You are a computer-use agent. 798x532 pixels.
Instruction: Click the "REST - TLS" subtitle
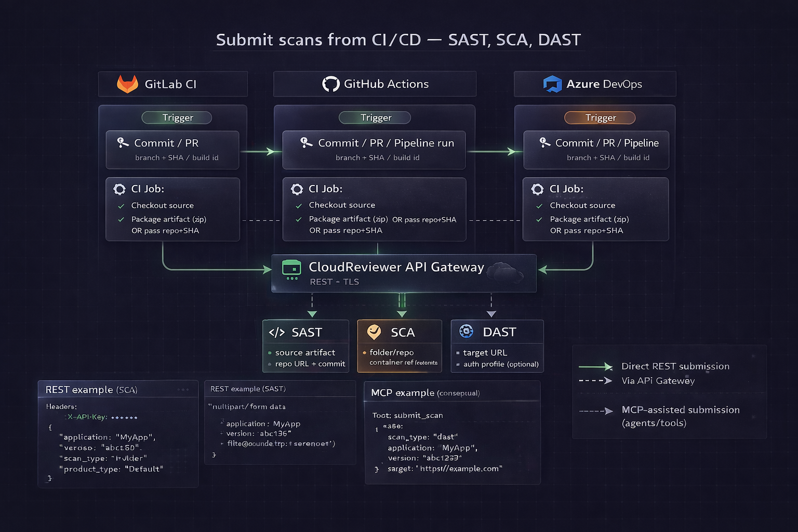click(334, 282)
